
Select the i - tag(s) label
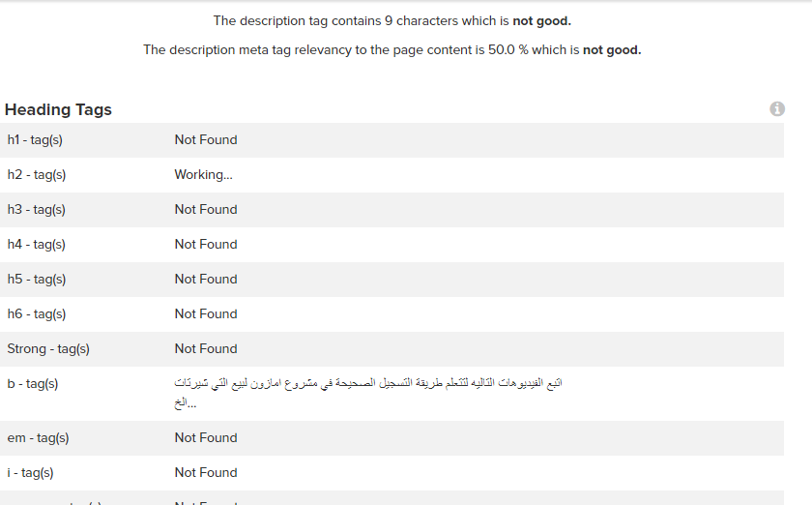point(30,473)
